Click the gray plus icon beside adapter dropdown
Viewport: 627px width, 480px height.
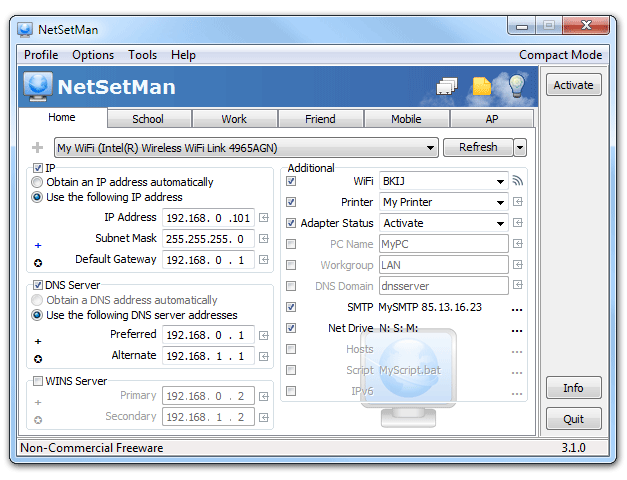pyautogui.click(x=38, y=148)
